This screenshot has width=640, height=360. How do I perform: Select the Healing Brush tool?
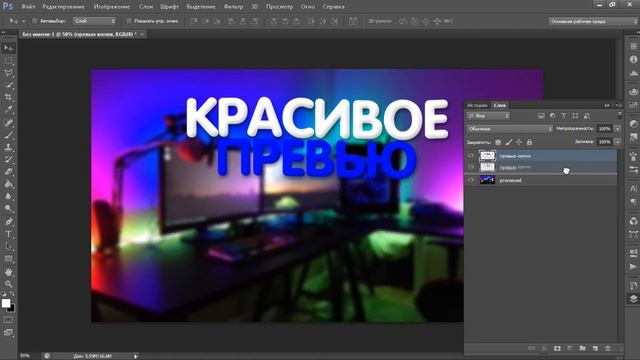(8, 122)
